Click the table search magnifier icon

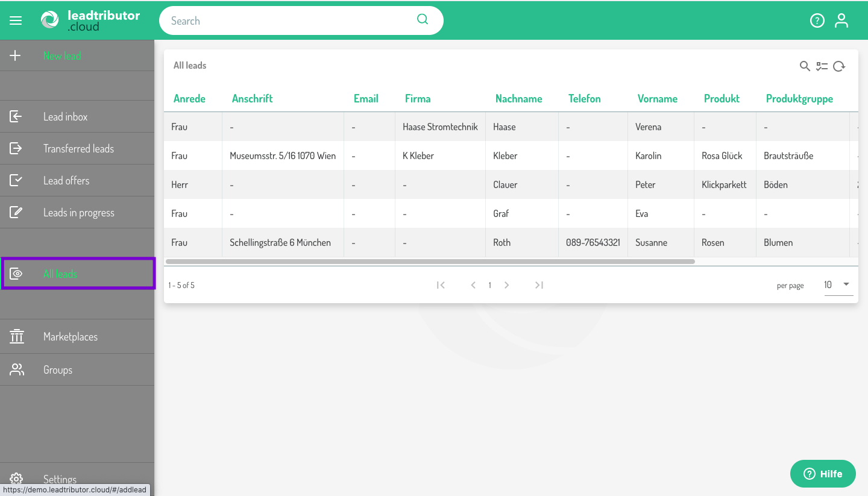805,66
